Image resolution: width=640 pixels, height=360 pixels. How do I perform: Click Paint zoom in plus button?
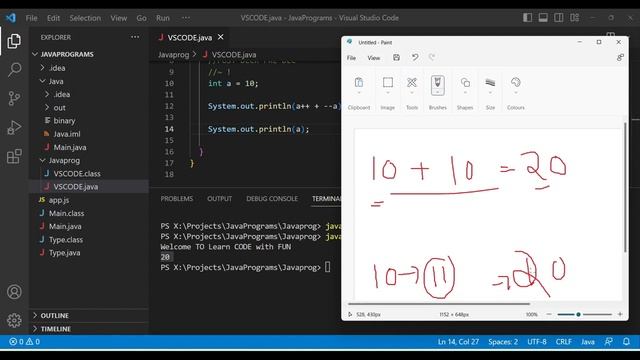point(620,314)
